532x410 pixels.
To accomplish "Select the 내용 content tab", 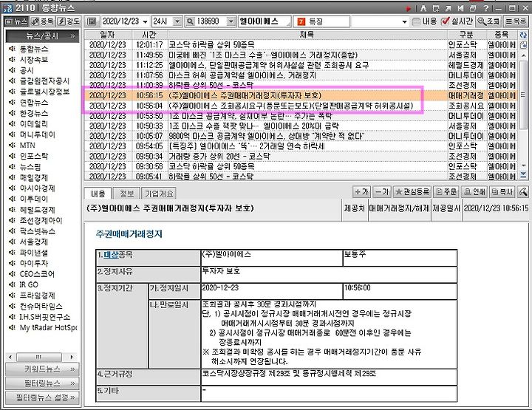I will click(98, 194).
